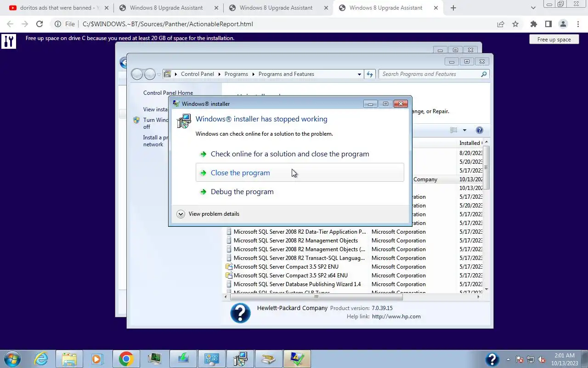Image resolution: width=588 pixels, height=368 pixels.
Task: Click the address bar refresh icon
Action: click(370, 74)
